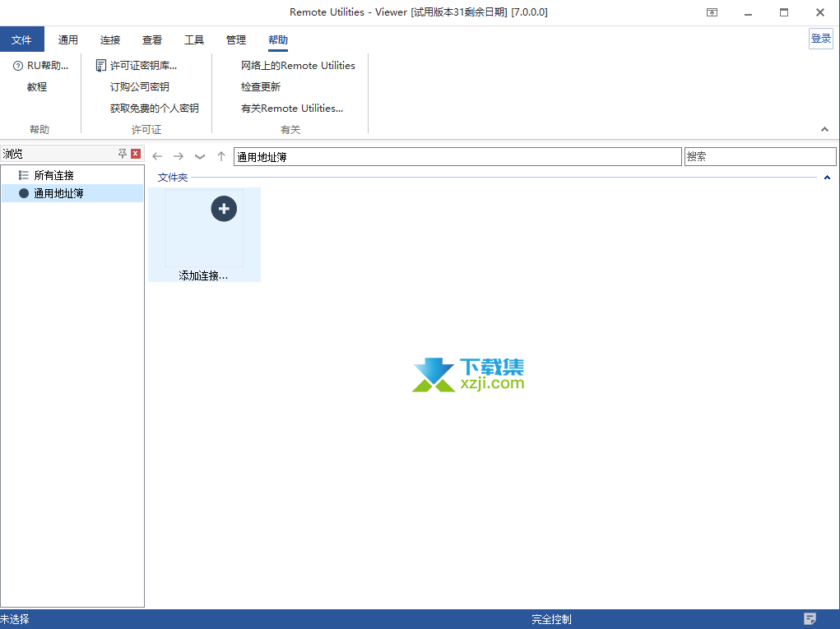The width and height of the screenshot is (840, 629).
Task: Click the 通用地址簿 circle icon
Action: [x=24, y=193]
